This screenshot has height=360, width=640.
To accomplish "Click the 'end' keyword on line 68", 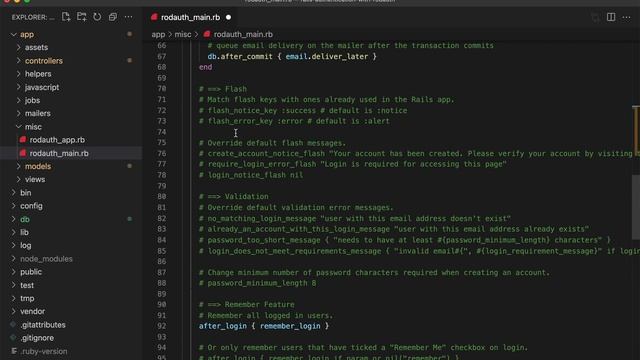I will (x=205, y=67).
